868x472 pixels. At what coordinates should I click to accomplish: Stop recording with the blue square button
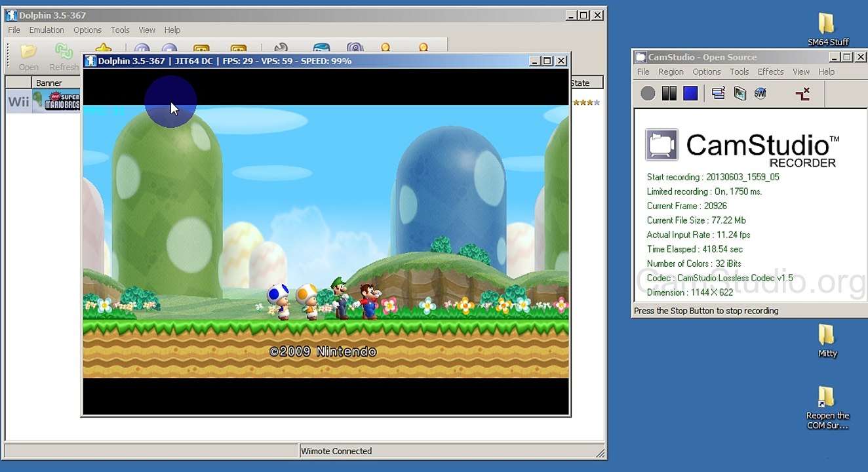[x=690, y=94]
